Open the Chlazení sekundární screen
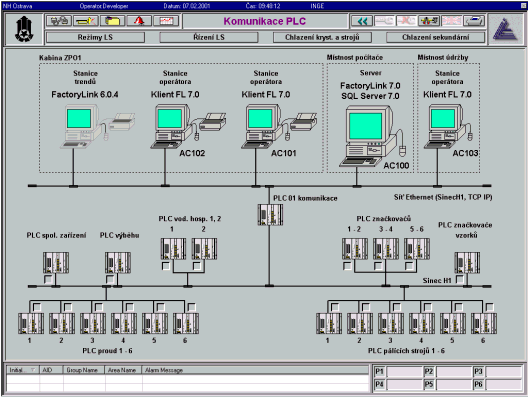The width and height of the screenshot is (528, 397). pyautogui.click(x=436, y=37)
